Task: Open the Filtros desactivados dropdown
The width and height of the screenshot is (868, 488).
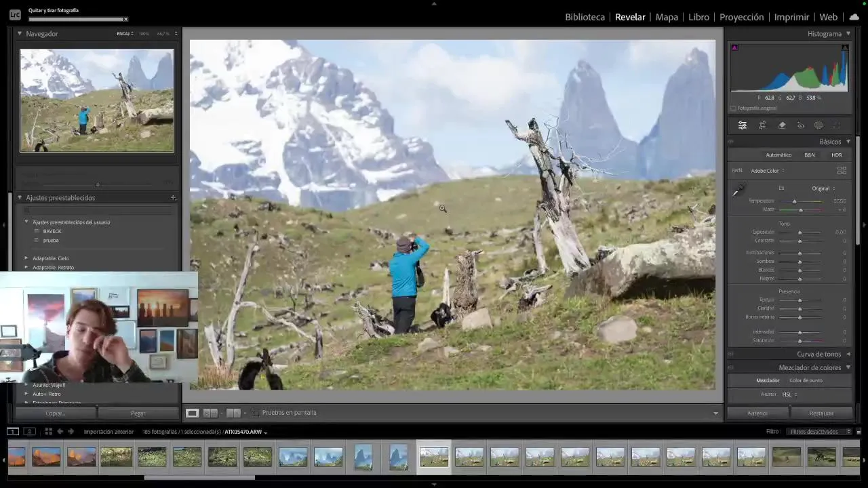Action: [x=820, y=432]
